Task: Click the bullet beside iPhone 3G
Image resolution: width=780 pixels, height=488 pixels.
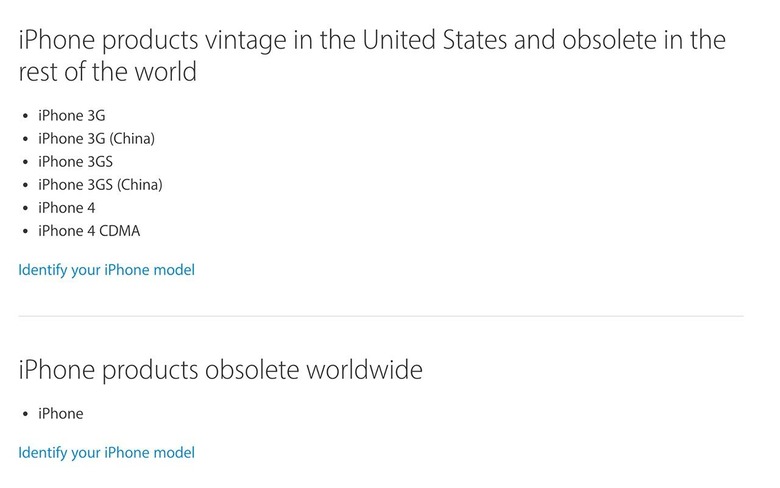Action: pos(25,116)
